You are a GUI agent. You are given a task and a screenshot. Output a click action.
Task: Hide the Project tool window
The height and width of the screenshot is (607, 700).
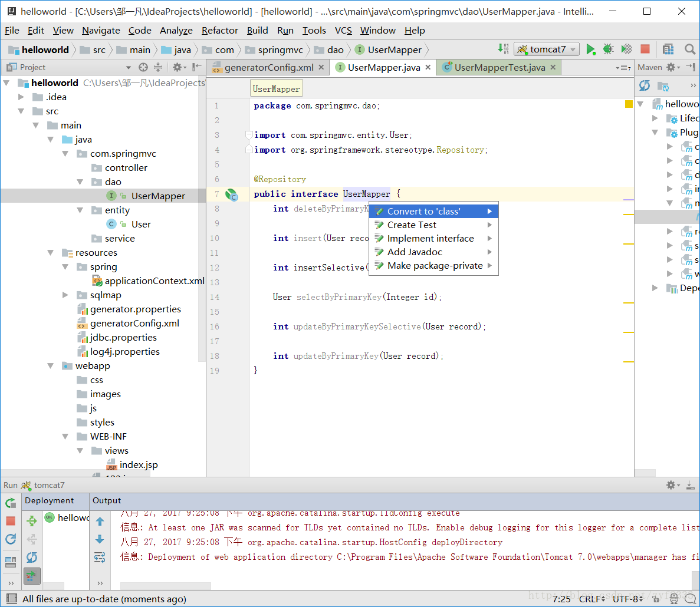[196, 67]
